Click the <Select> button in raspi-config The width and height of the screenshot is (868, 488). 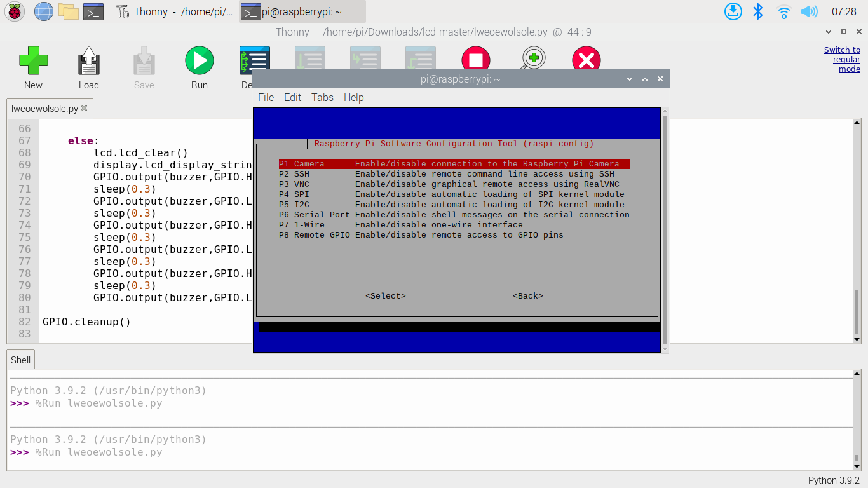(386, 296)
